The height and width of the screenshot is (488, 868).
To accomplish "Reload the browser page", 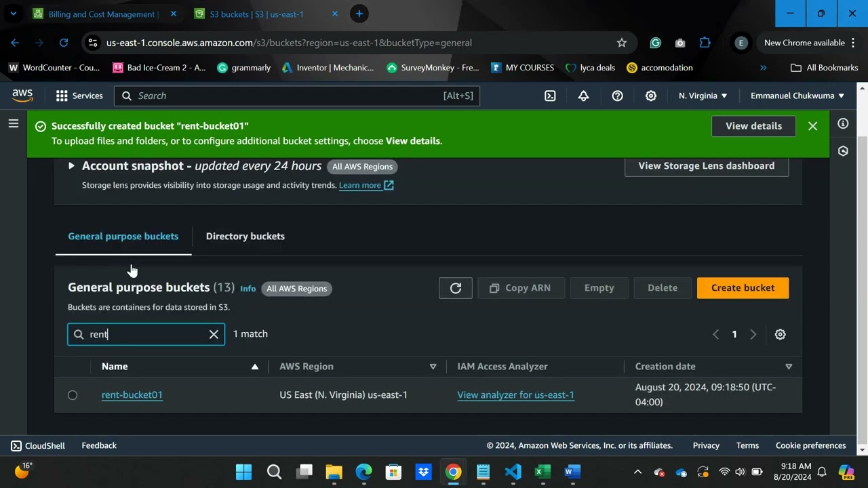I will (64, 43).
